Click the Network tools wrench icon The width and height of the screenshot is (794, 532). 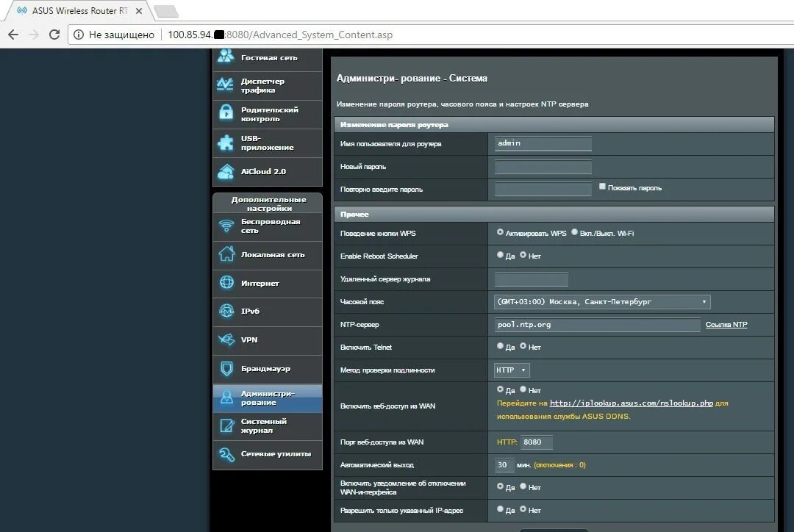coord(226,454)
